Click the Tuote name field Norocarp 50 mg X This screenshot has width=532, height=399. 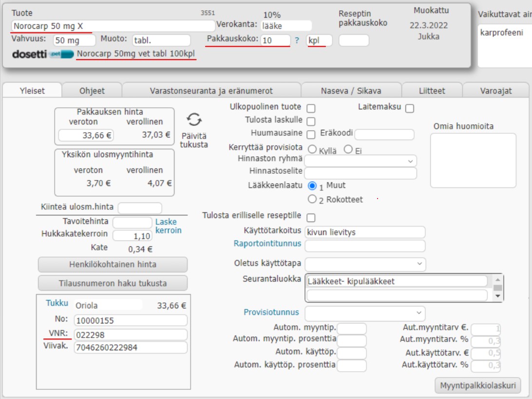113,26
